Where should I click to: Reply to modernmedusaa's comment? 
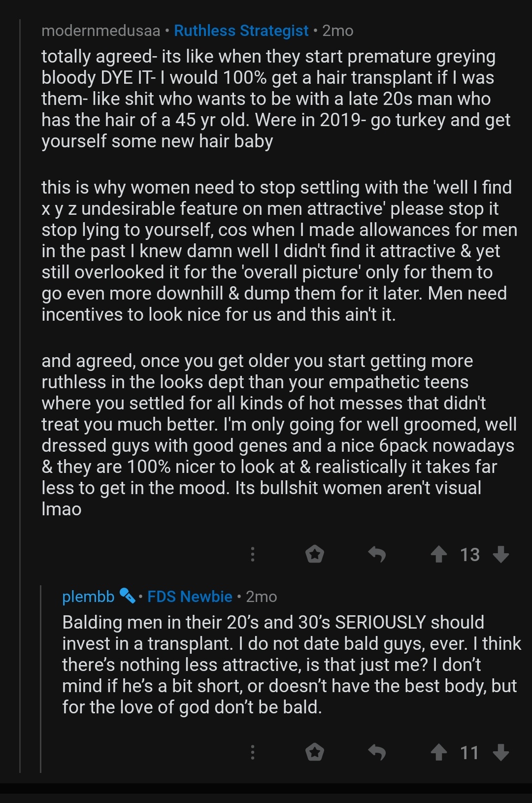[377, 555]
